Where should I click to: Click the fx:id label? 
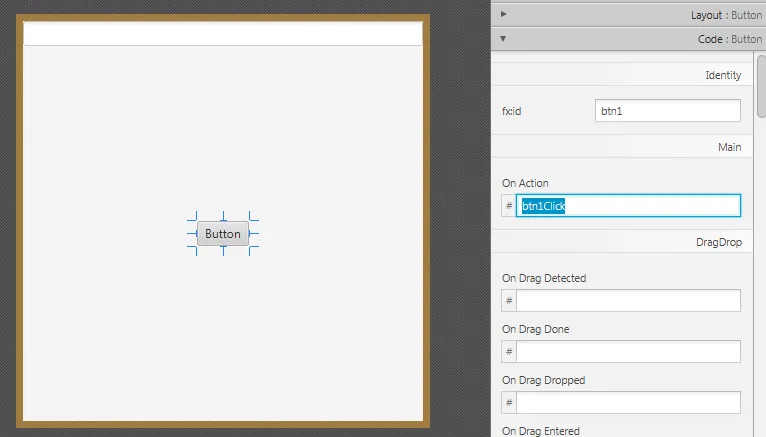pyautogui.click(x=511, y=111)
